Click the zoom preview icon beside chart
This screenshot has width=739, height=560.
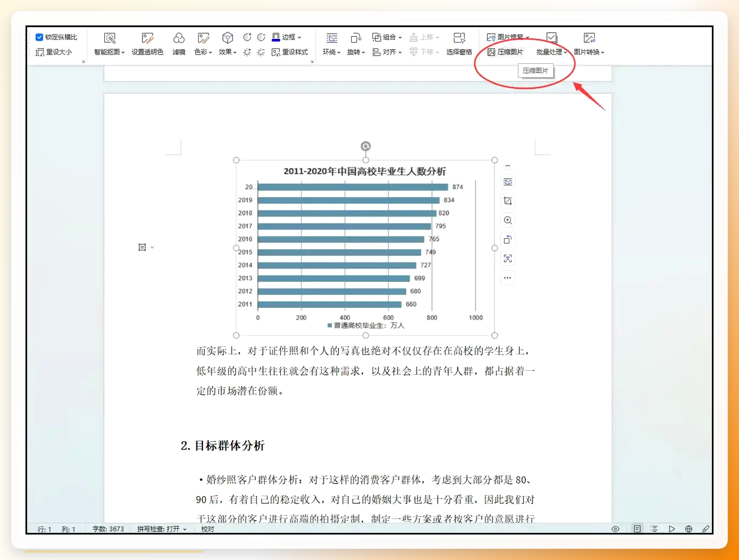coord(508,220)
